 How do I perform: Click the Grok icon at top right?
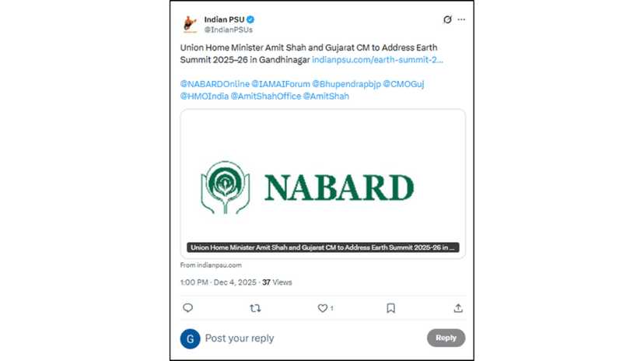tap(447, 19)
